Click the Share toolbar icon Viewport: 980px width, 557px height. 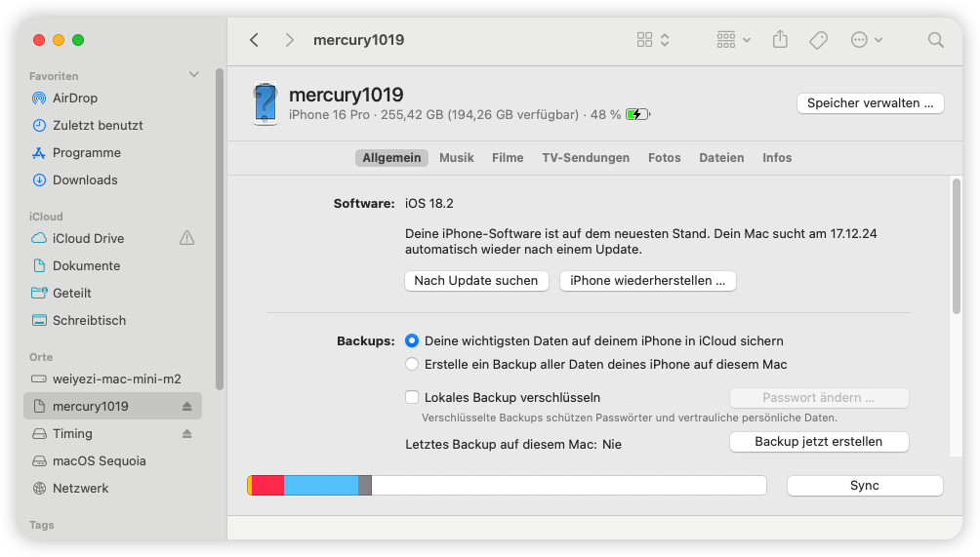point(780,40)
